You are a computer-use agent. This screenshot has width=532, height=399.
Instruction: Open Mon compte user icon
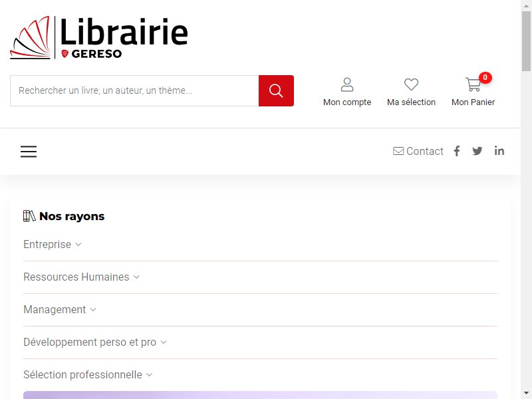[347, 85]
